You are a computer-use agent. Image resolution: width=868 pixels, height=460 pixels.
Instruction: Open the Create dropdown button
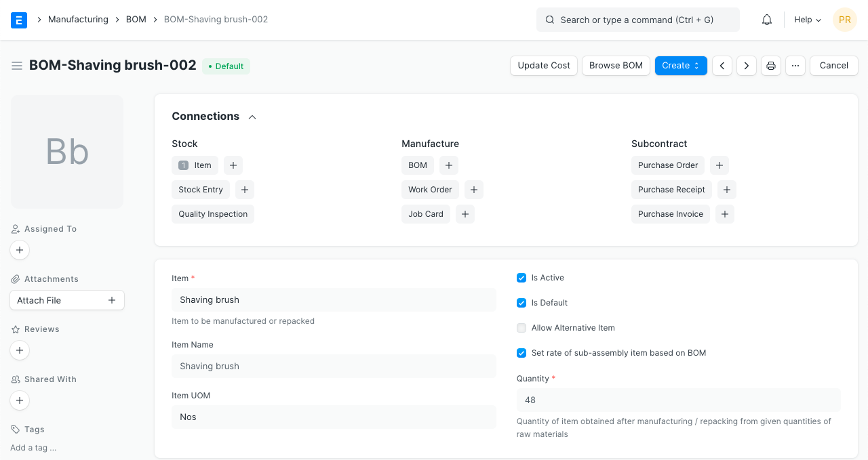(680, 66)
